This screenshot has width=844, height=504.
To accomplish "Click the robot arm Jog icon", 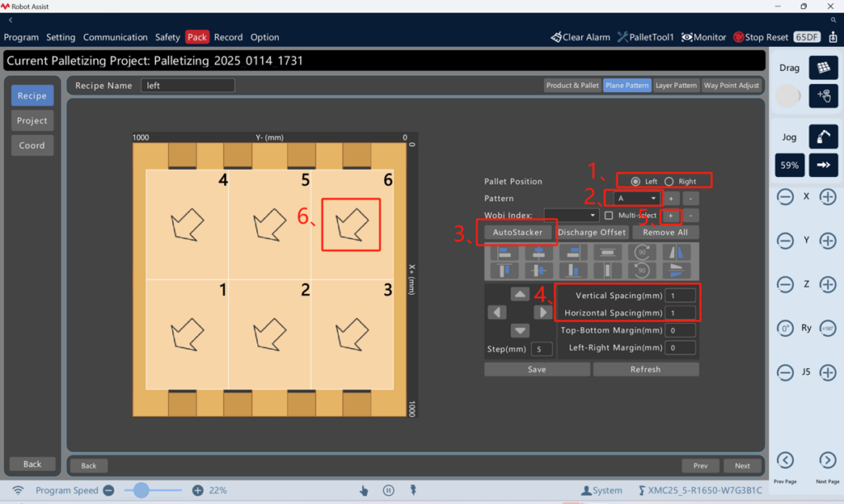I will pos(823,137).
